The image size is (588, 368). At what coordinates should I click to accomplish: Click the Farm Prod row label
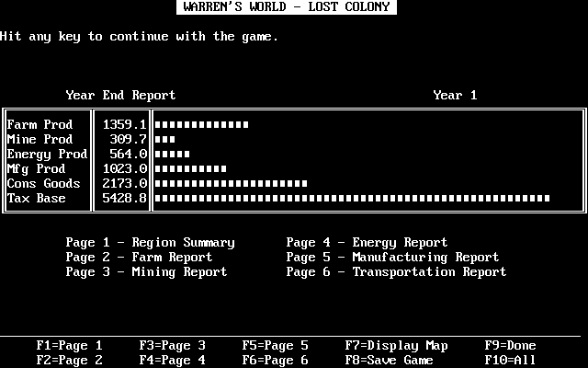click(40, 125)
